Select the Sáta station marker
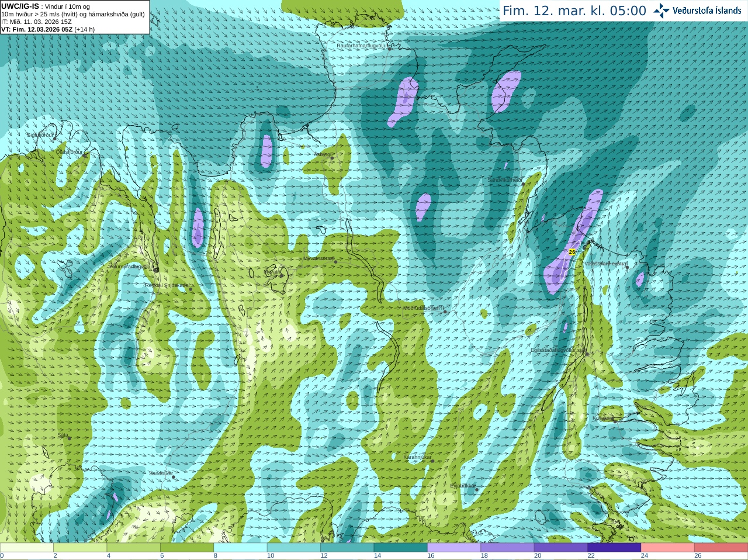Viewport: 748px width, 560px height. tap(70, 438)
